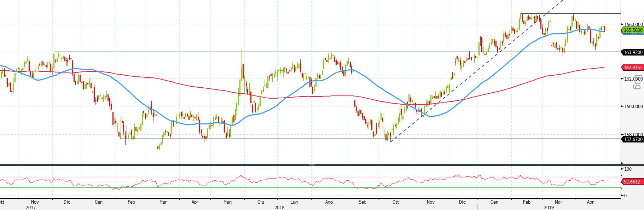Click the Ago month label
The width and height of the screenshot is (644, 210).
click(x=329, y=202)
